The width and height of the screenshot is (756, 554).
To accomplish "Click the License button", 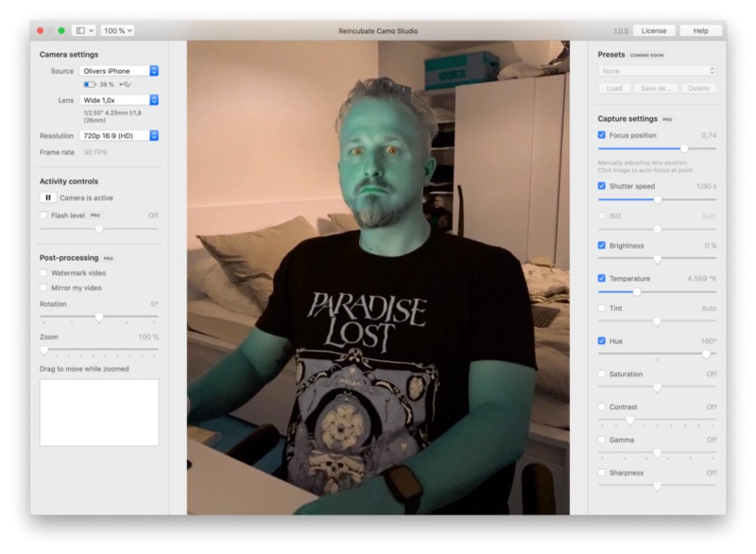I will (655, 31).
